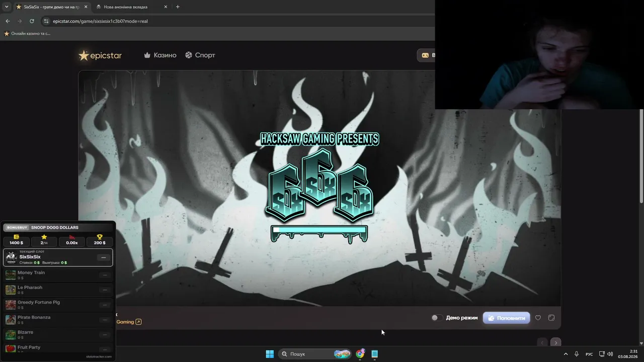
Task: Open the Notepad app on taskbar
Action: click(x=374, y=354)
